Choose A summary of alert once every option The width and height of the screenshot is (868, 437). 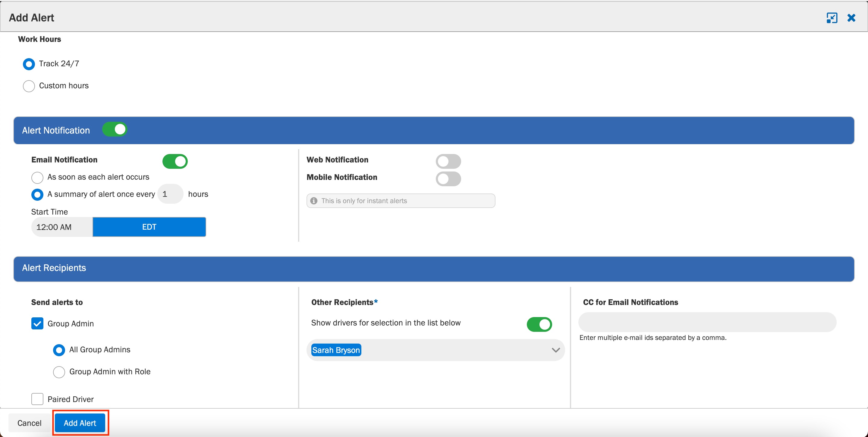(x=37, y=194)
